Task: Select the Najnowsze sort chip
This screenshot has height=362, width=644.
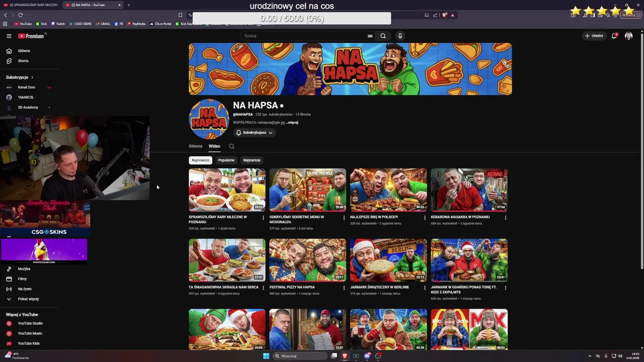Action: pyautogui.click(x=200, y=160)
